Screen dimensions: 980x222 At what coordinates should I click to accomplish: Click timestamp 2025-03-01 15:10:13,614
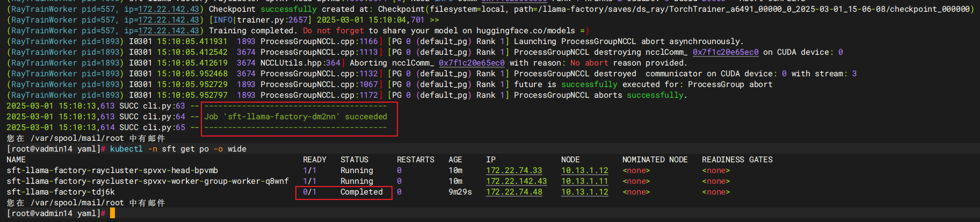[x=61, y=127]
